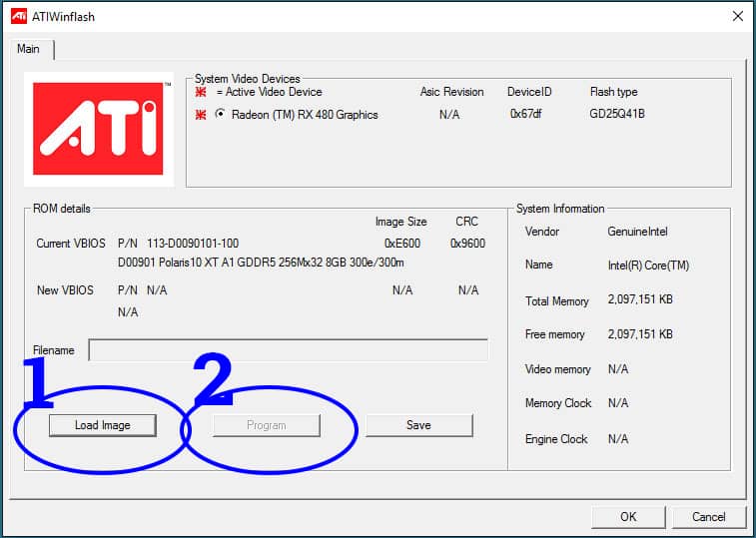Click the Image Size value 0xE600
The image size is (756, 538).
pyautogui.click(x=402, y=244)
